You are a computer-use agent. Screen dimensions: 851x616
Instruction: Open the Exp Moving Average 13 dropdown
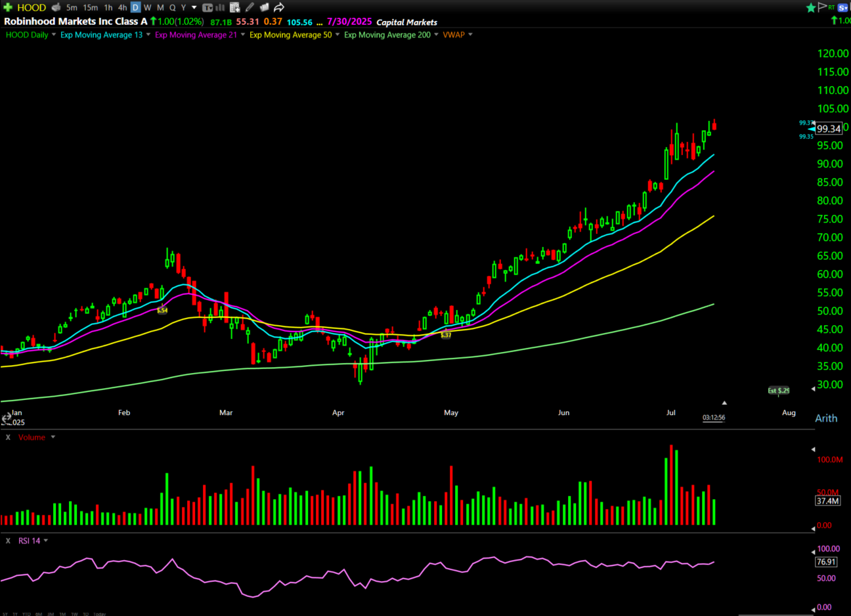pyautogui.click(x=148, y=35)
